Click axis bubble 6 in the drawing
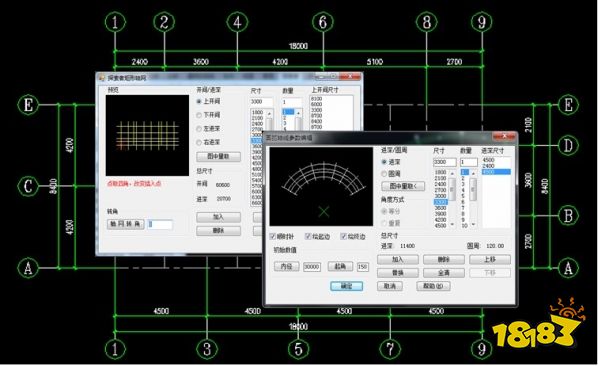This screenshot has height=366, width=598. (323, 22)
